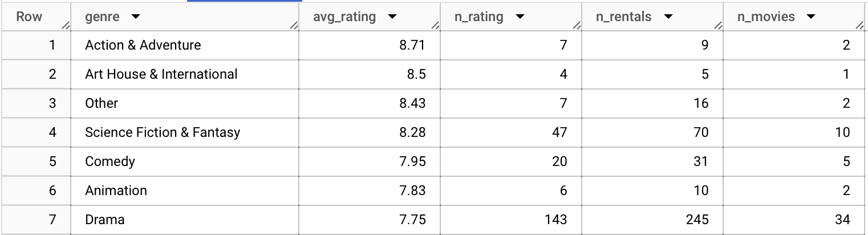This screenshot has width=868, height=235.
Task: Select the Drama genre cell
Action: pos(185,220)
